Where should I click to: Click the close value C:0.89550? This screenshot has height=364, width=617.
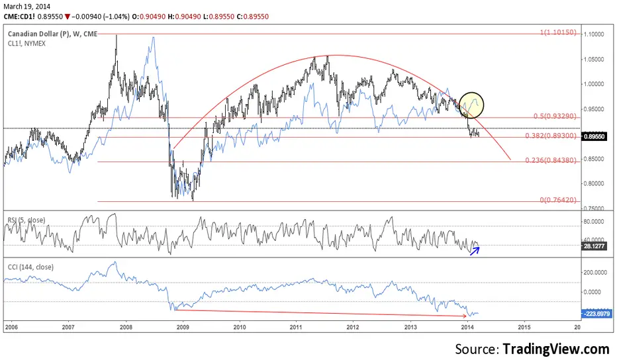[x=253, y=17]
